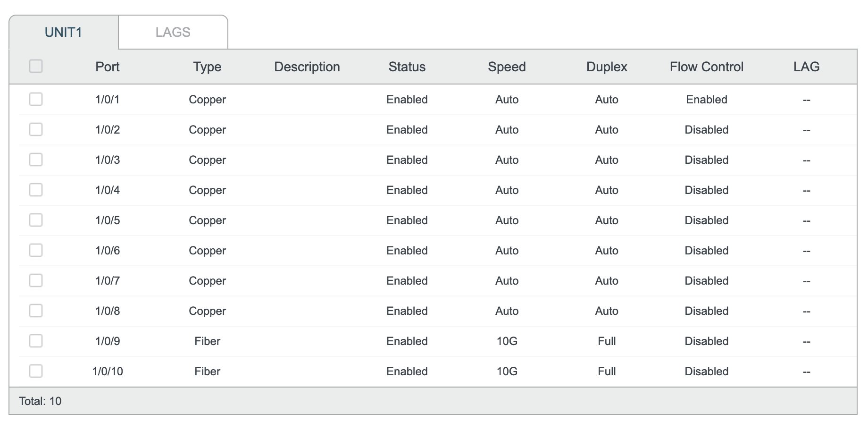Viewport: 868px width, 422px height.
Task: Check the fiber port 1/0/9 checkbox
Action: [36, 341]
